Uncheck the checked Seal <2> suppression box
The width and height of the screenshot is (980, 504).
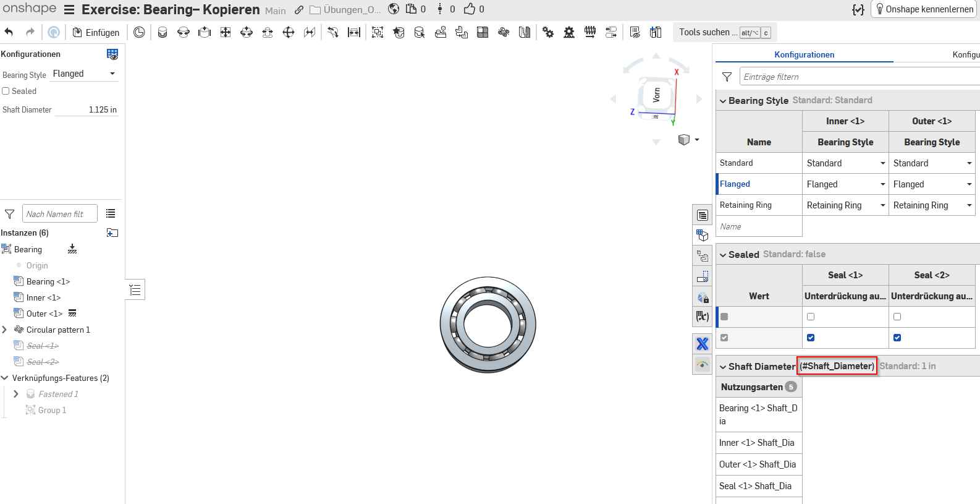(897, 338)
